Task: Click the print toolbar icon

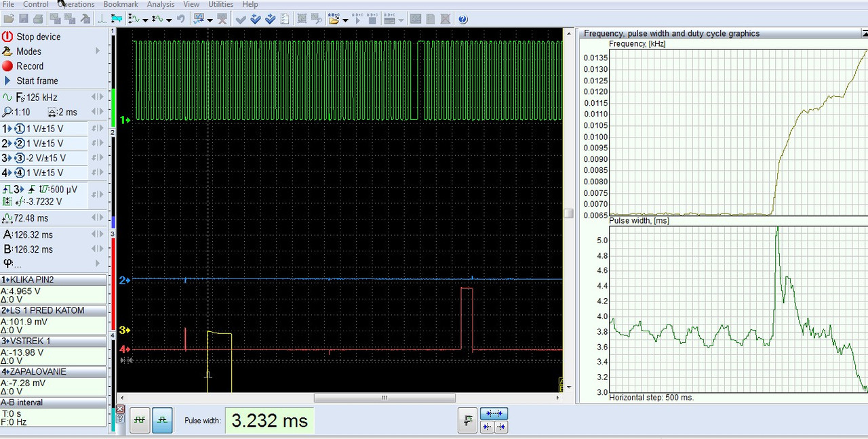Action: [38, 19]
